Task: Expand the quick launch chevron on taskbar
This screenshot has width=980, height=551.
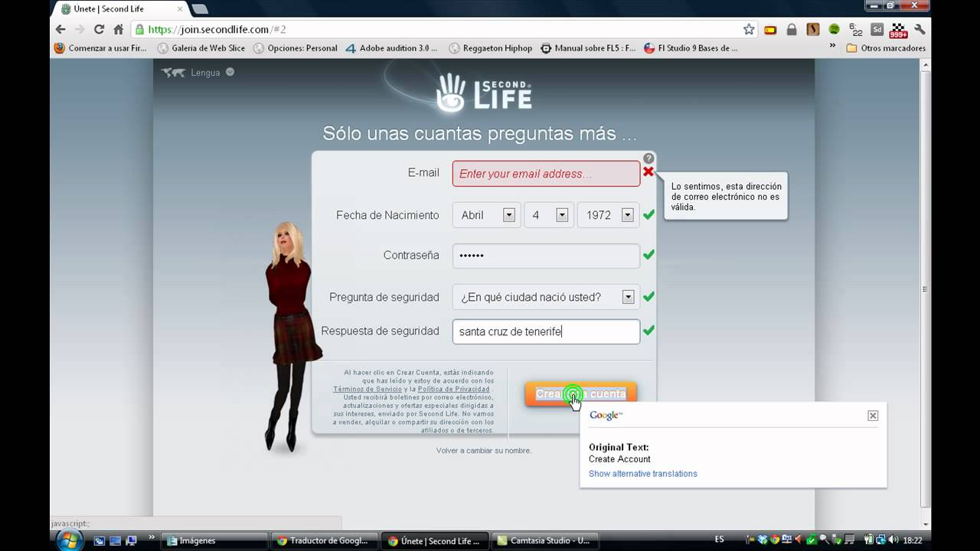Action: pyautogui.click(x=152, y=537)
